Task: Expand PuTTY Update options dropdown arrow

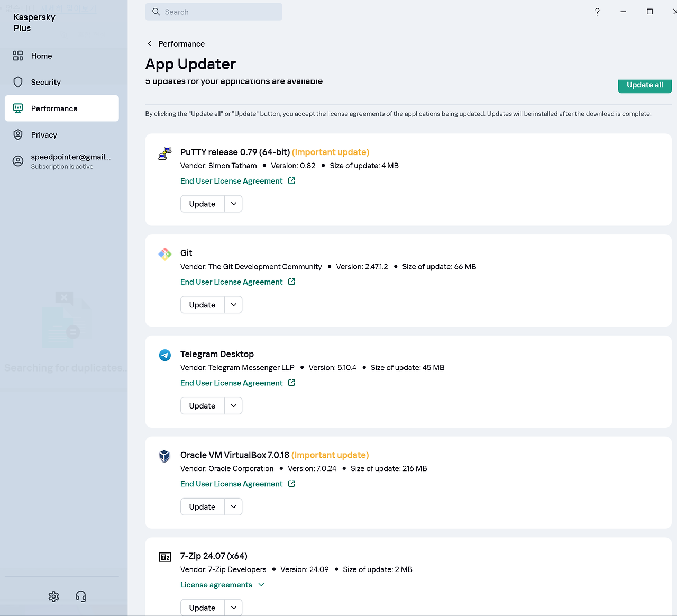Action: point(234,204)
